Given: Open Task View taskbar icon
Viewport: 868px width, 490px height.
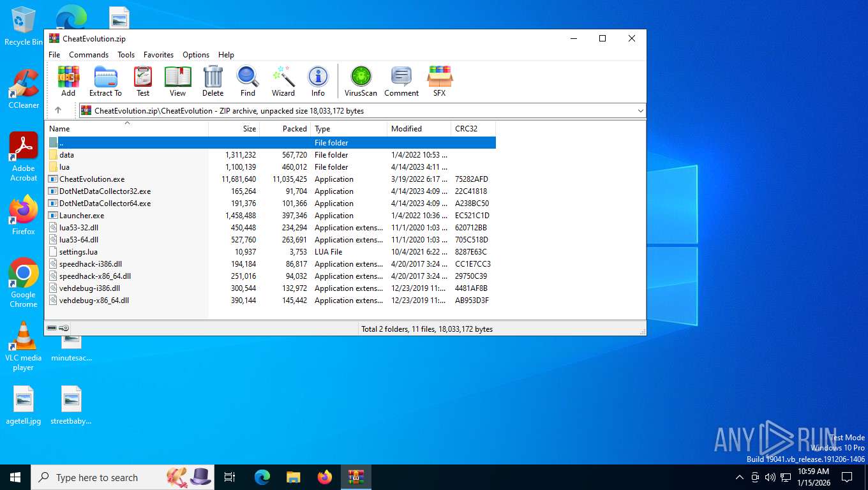Looking at the screenshot, I should click(x=230, y=477).
